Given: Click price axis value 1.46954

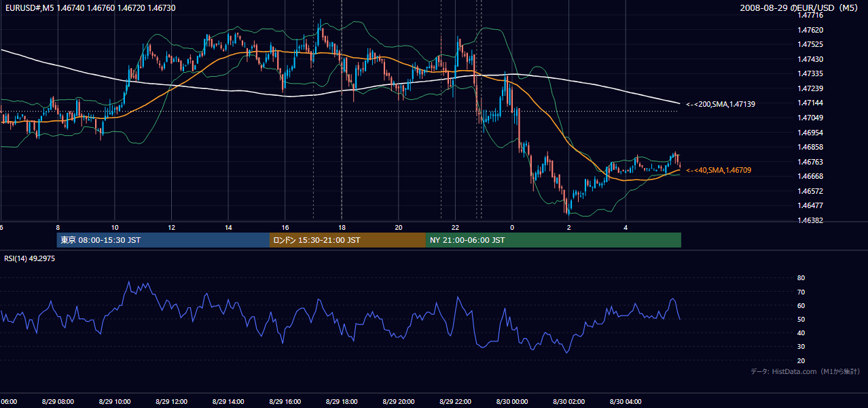Looking at the screenshot, I should (x=810, y=132).
